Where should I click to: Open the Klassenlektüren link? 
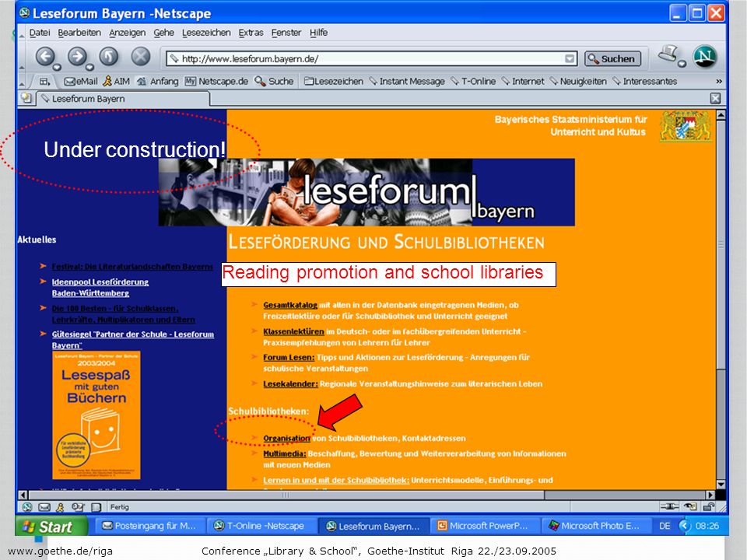tap(293, 331)
